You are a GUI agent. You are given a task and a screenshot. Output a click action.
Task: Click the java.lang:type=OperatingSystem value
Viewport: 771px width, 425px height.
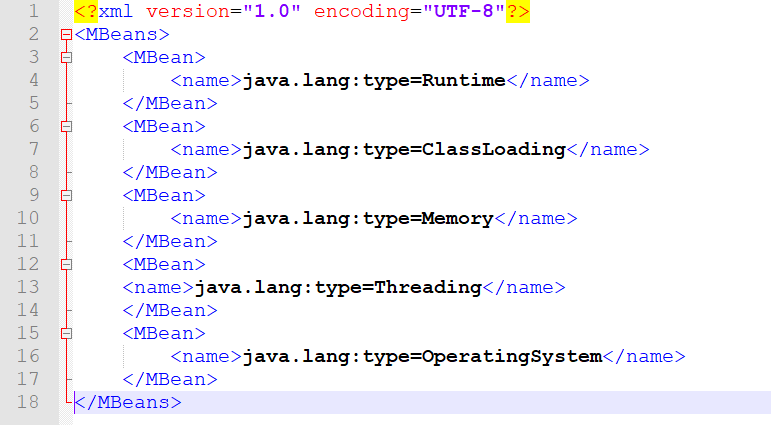(422, 357)
